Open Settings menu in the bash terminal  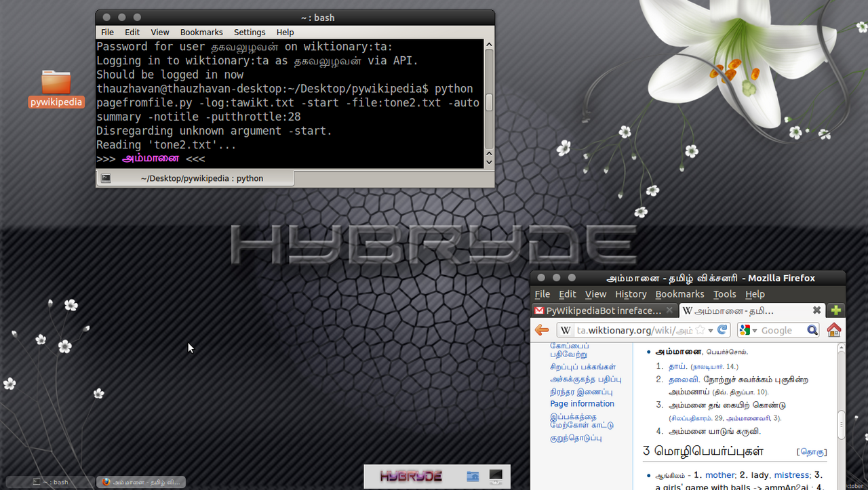[250, 32]
